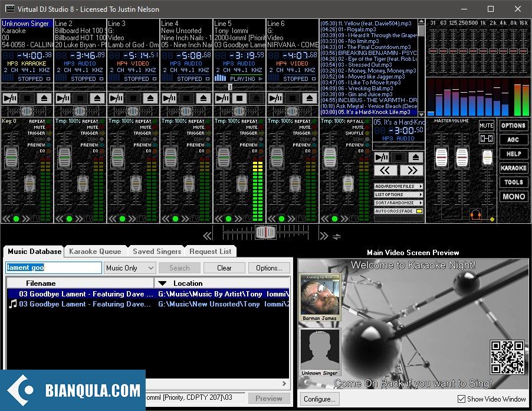Click the Clear search button

click(224, 268)
